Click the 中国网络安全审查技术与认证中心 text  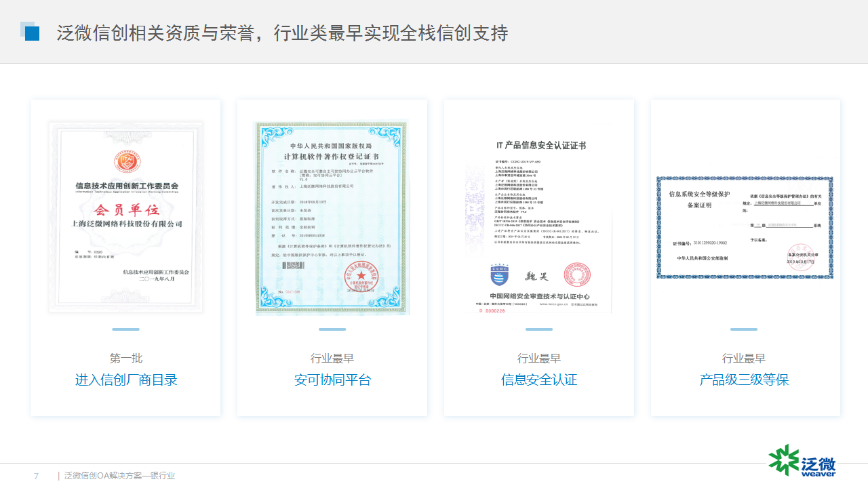[x=540, y=296]
